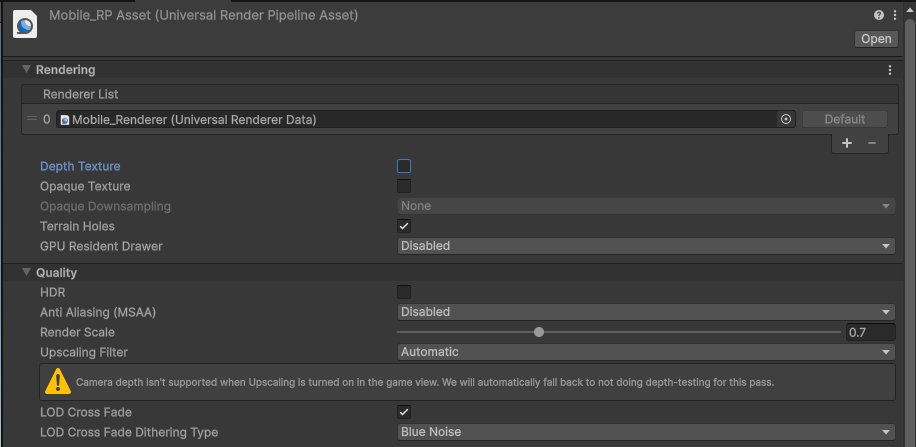916x447 pixels.
Task: Click the Depth Texture label
Action: click(x=80, y=167)
